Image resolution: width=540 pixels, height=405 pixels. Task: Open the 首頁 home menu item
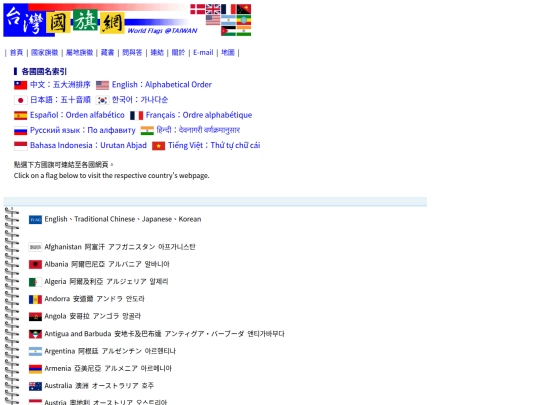16,52
